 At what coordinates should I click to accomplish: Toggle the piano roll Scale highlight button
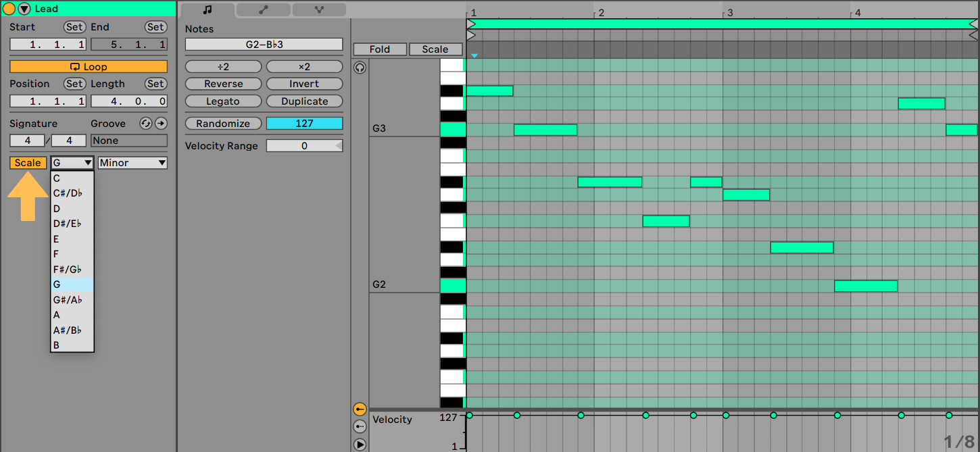(435, 49)
